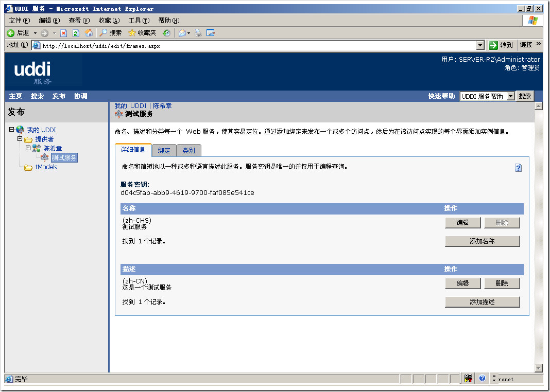This screenshot has height=392, width=550.
Task: Open the Forward button history dropdown arrow
Action: click(54, 33)
